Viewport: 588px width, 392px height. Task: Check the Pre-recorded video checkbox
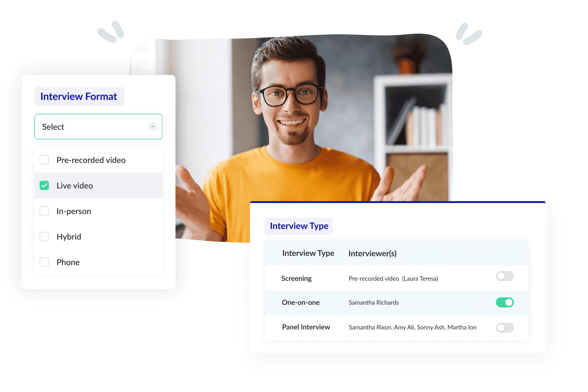point(44,160)
